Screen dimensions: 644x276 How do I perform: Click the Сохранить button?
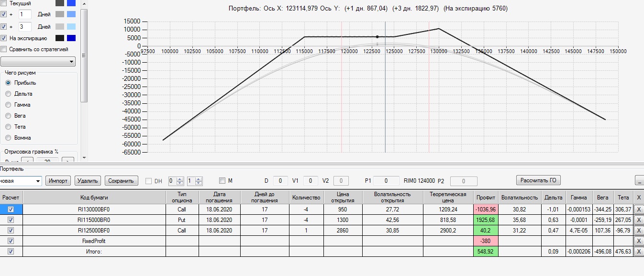tap(122, 181)
